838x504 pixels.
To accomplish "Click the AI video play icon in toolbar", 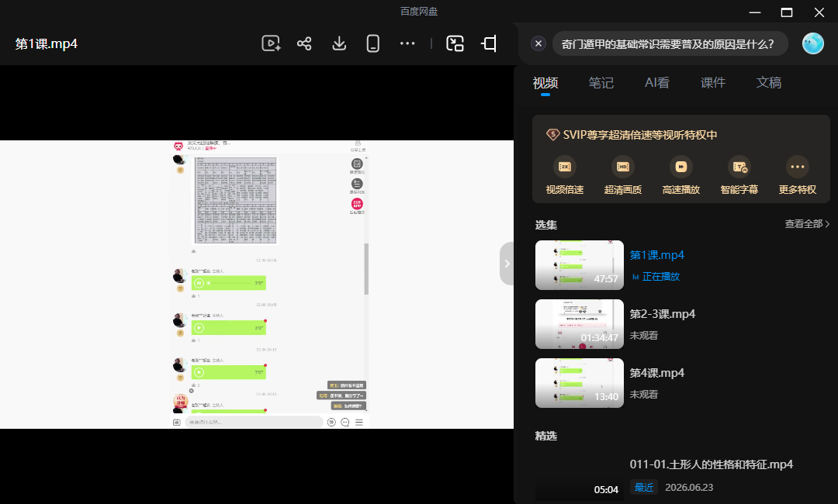I will pyautogui.click(x=271, y=43).
